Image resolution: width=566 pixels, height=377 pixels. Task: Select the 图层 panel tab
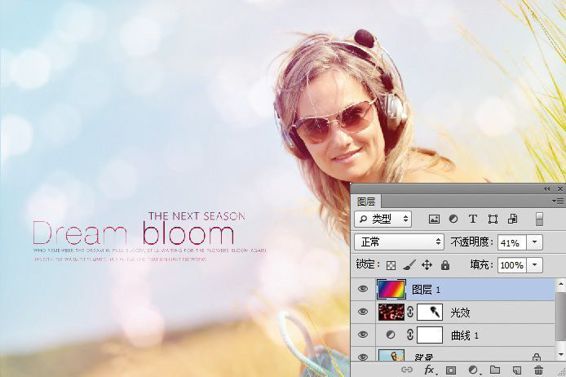pyautogui.click(x=366, y=201)
